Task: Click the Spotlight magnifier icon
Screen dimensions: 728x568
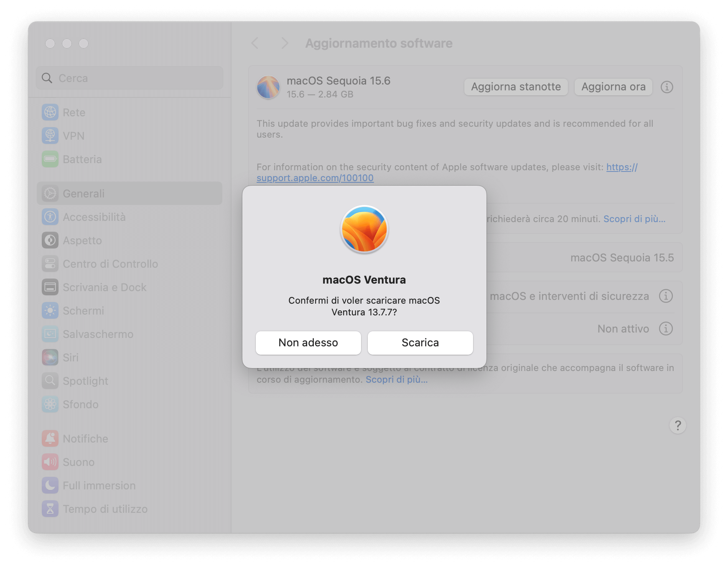Action: click(x=50, y=381)
